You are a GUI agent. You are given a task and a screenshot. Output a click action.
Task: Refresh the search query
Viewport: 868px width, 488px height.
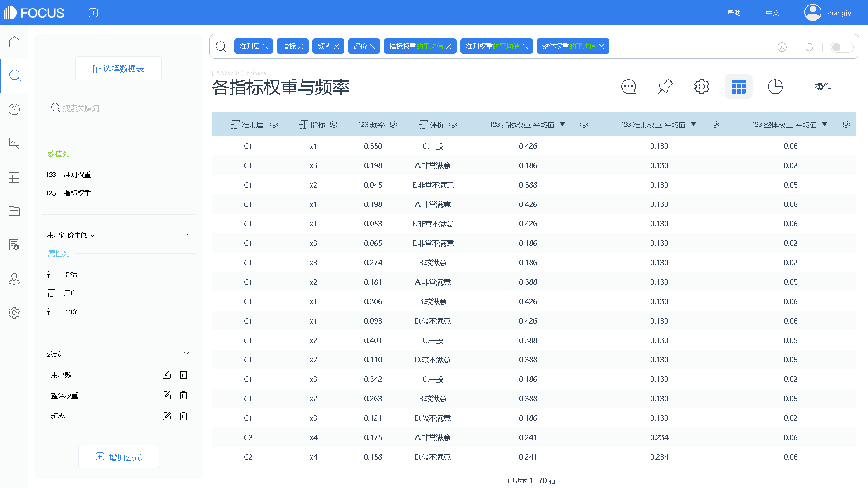click(809, 47)
